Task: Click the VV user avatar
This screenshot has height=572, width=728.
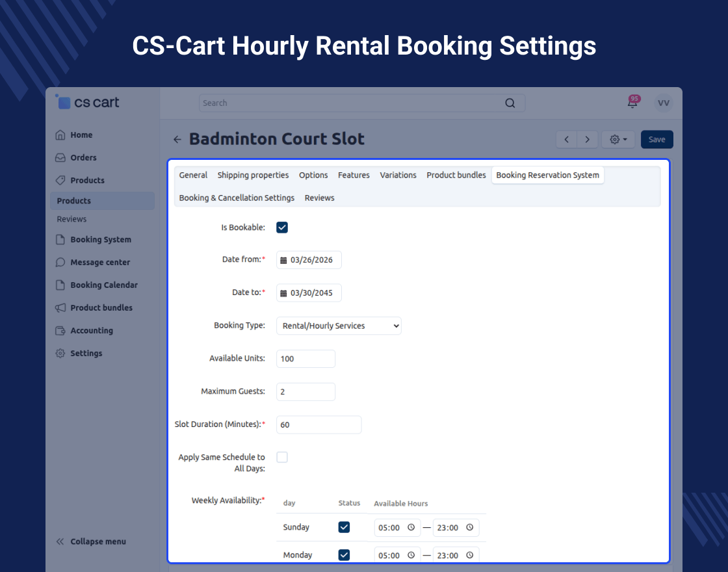Action: [x=663, y=103]
